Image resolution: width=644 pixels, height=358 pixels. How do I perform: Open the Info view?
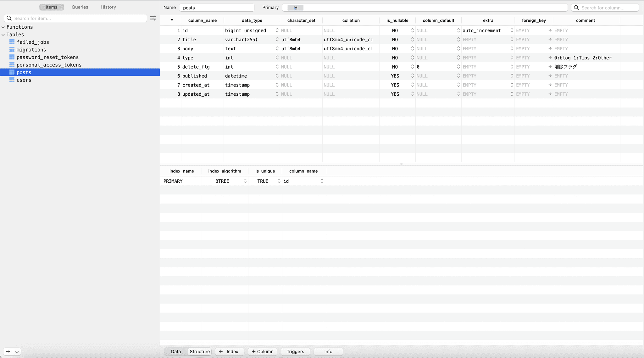point(328,351)
